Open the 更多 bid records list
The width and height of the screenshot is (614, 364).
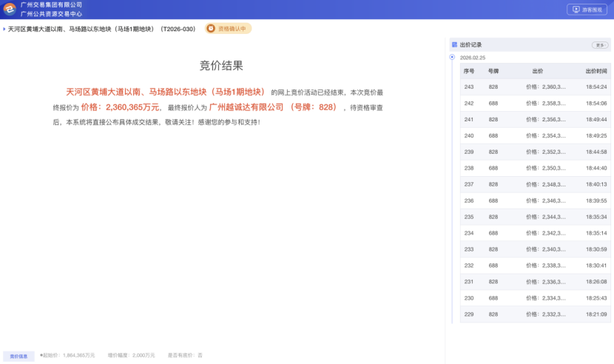coord(600,45)
